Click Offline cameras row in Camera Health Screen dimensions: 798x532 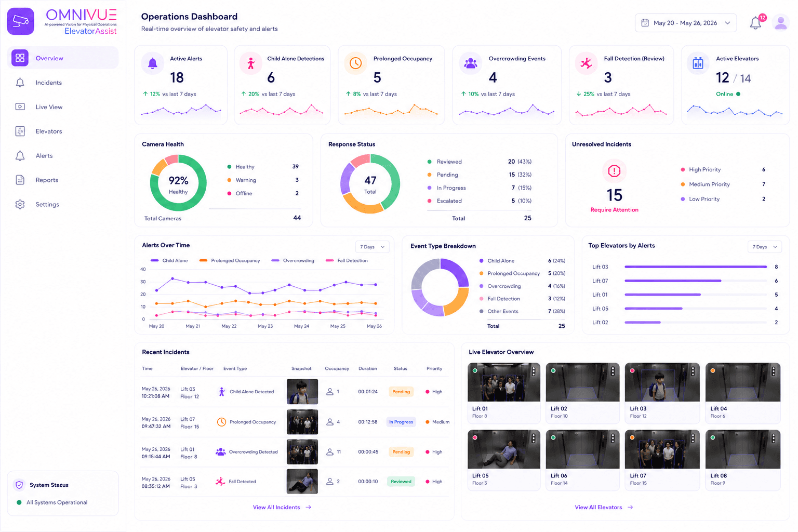263,193
